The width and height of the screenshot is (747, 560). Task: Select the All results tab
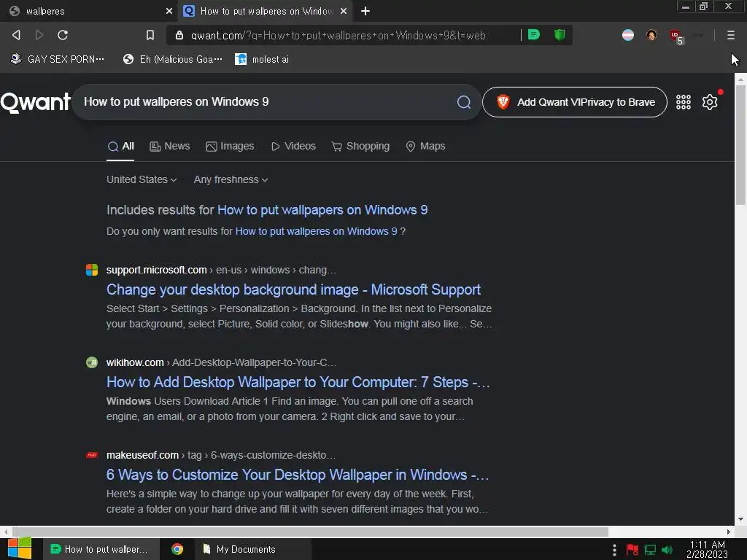coord(120,146)
